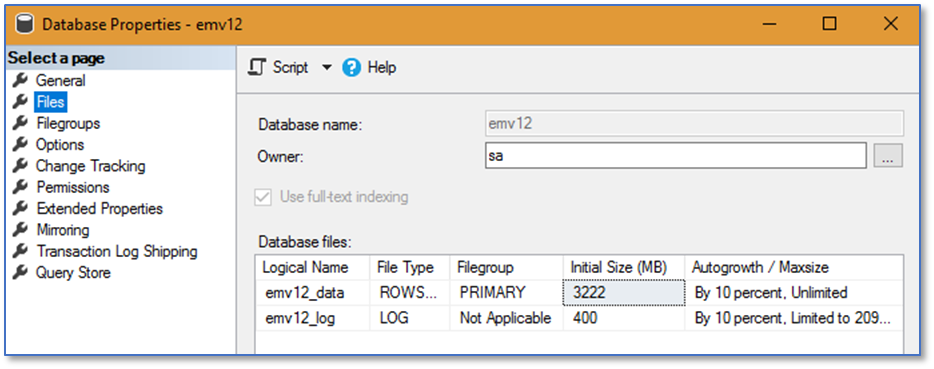Click the Database name field
Screen dimensions: 934x369
[x=695, y=123]
